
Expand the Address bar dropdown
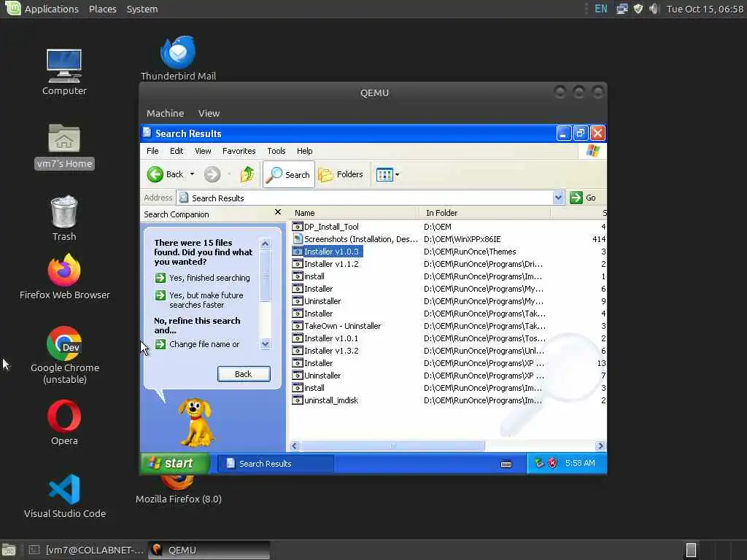(x=558, y=198)
